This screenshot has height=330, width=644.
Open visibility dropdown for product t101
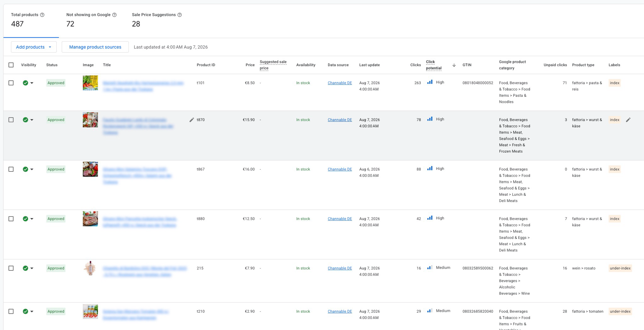[32, 83]
